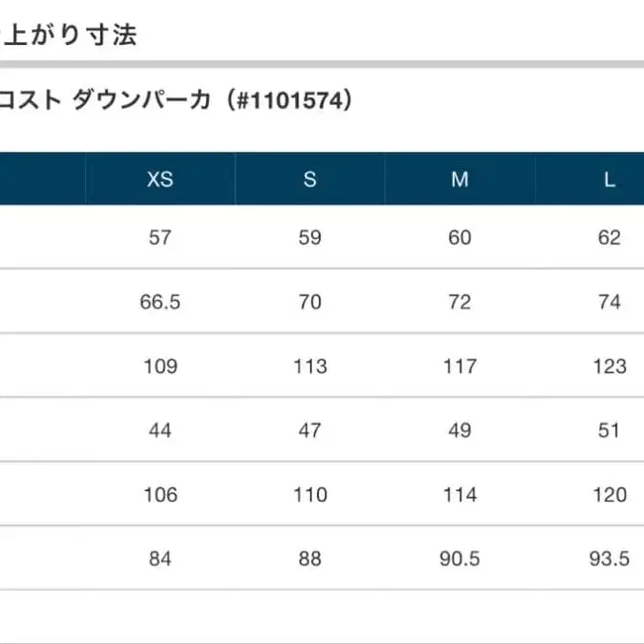
Task: Click the 66.5 measurement cell
Action: pyautogui.click(x=160, y=302)
